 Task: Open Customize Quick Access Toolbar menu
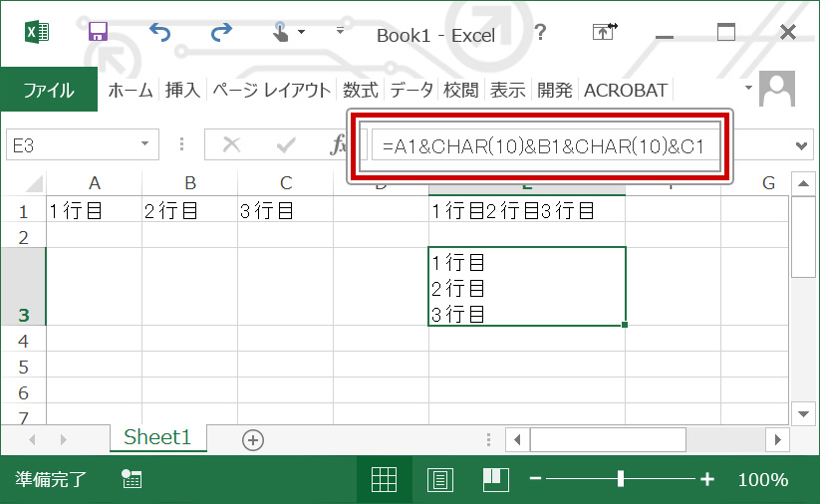tap(340, 30)
